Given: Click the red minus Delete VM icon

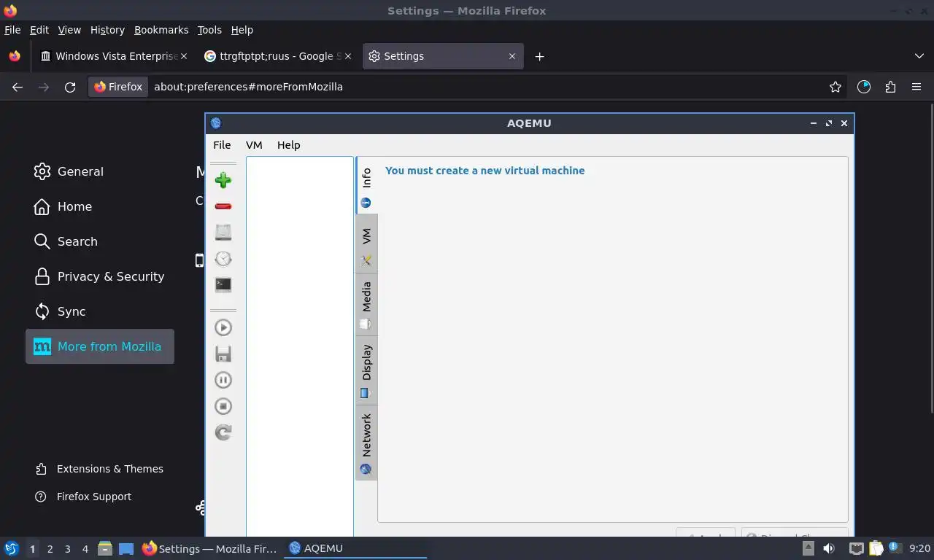Looking at the screenshot, I should (223, 206).
